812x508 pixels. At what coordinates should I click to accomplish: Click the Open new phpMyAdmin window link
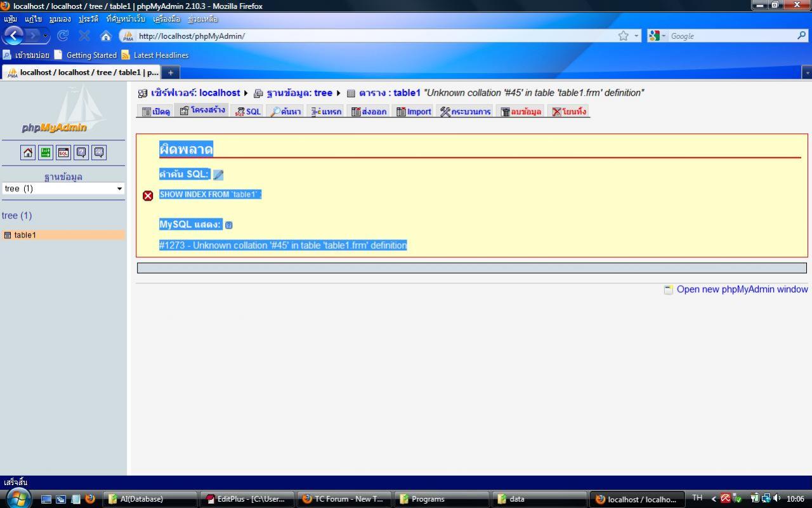point(742,290)
